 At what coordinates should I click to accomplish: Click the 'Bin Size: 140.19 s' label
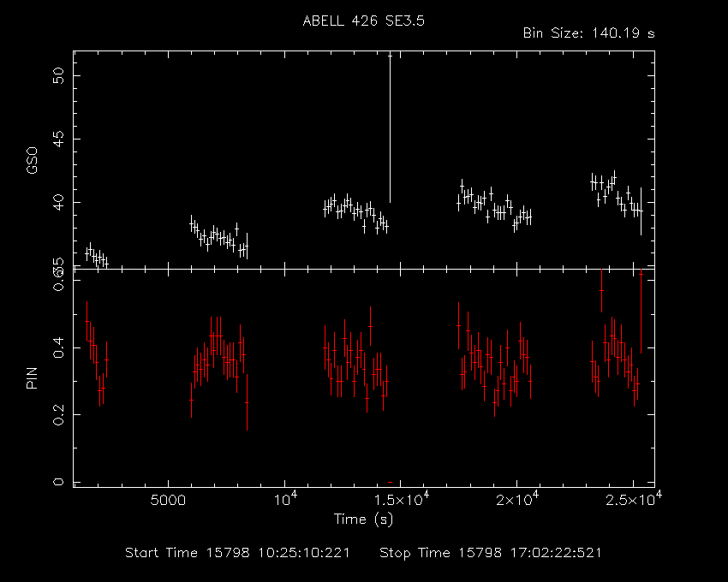click(x=588, y=33)
